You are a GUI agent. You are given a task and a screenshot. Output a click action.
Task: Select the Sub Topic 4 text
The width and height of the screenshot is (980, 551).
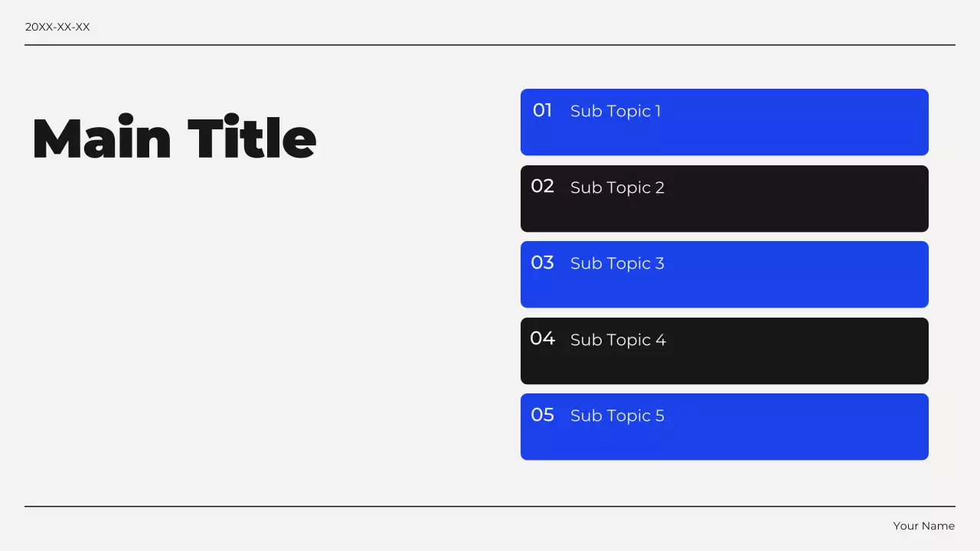pyautogui.click(x=618, y=340)
